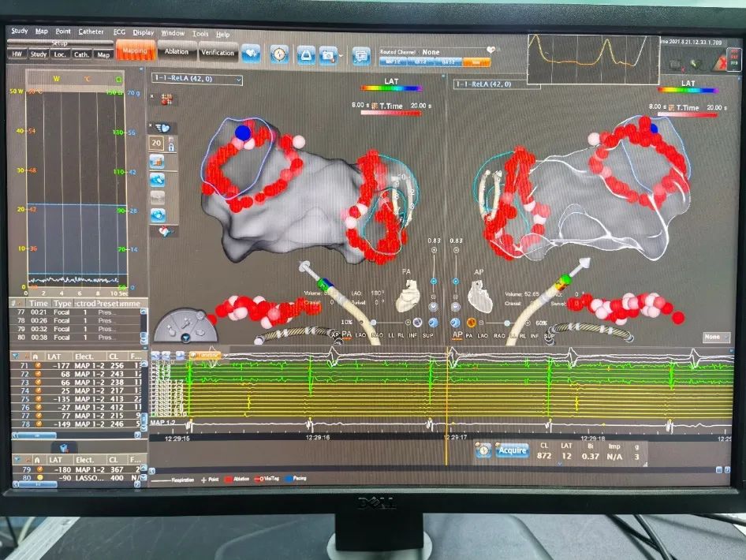Open the camera snapshot dropdown arrow
This screenshot has width=746, height=560.
[x=341, y=56]
